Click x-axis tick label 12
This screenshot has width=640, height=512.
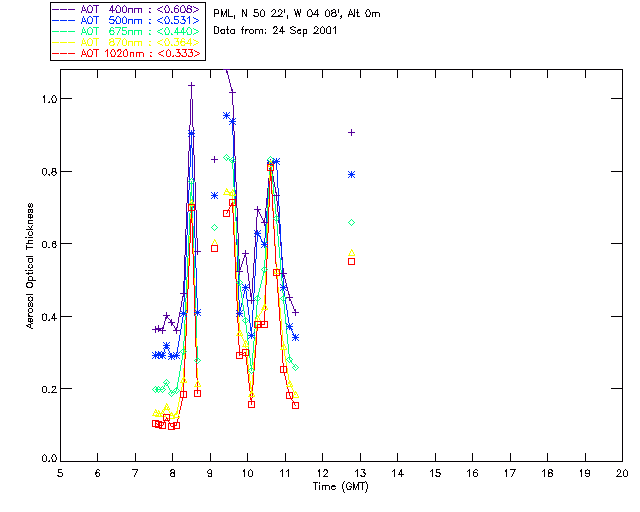click(x=322, y=473)
